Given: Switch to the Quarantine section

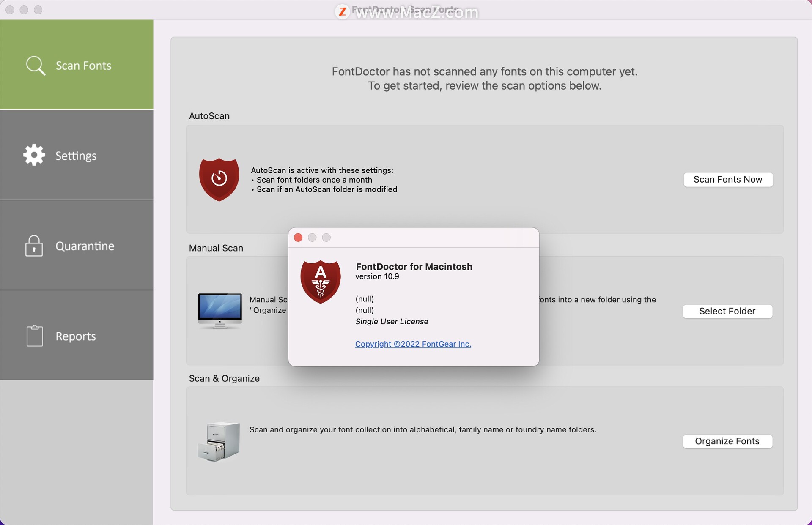Looking at the screenshot, I should click(x=85, y=246).
